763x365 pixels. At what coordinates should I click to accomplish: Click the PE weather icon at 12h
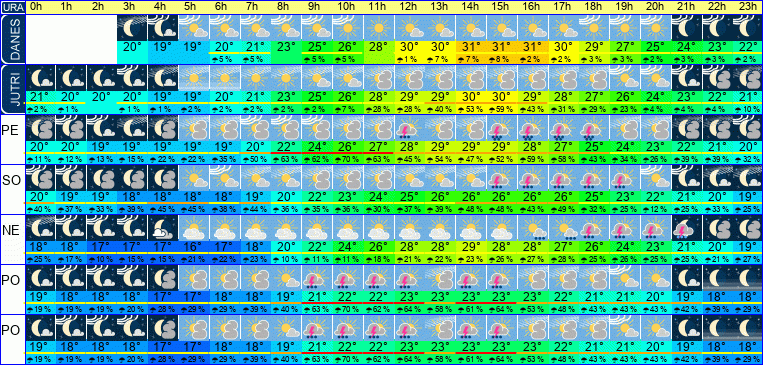(410, 128)
